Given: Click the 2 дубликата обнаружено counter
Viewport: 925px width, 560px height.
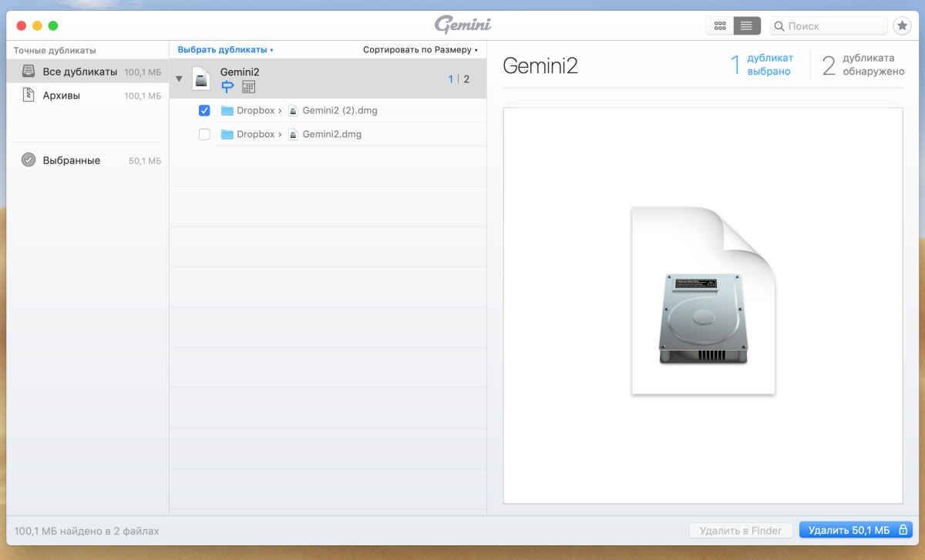Looking at the screenshot, I should (863, 65).
